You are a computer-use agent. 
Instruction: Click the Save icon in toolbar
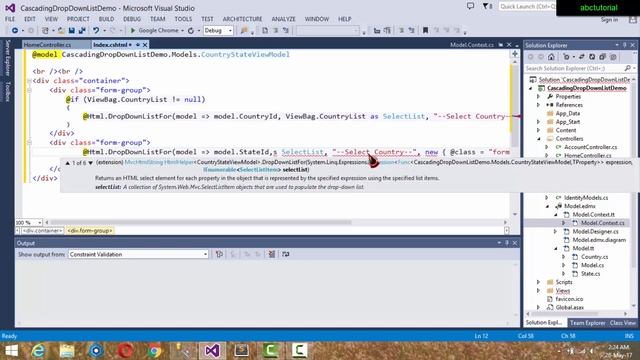pyautogui.click(x=72, y=31)
